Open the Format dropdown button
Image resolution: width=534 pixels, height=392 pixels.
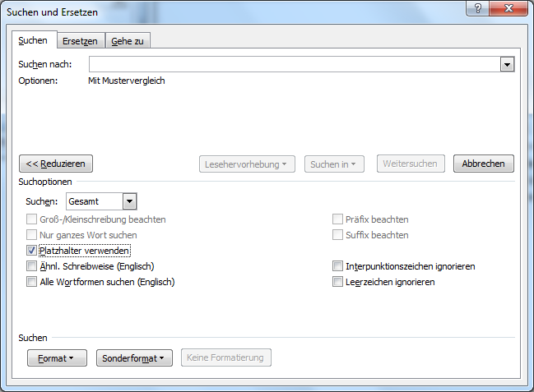click(56, 357)
